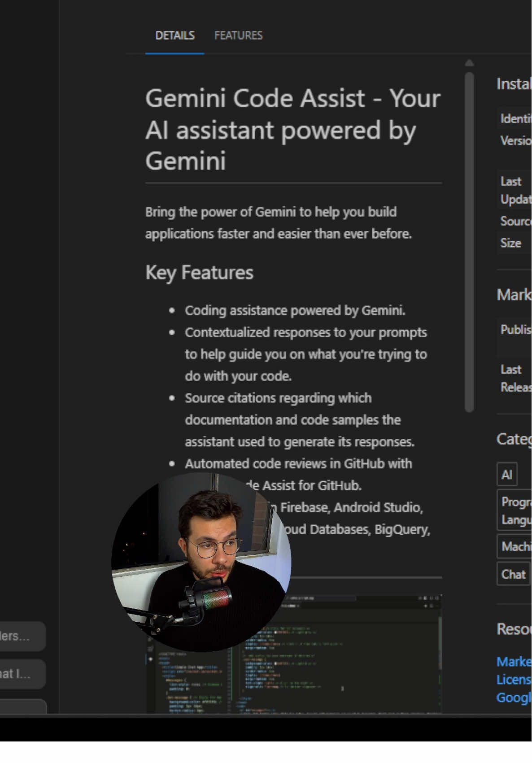
Task: Click the Machine Learning category tag
Action: pyautogui.click(x=515, y=546)
